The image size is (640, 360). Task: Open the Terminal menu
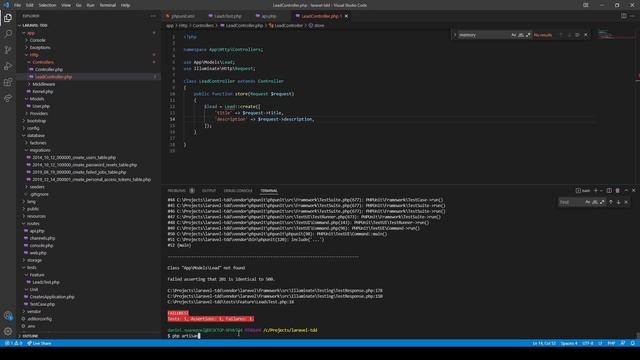(108, 5)
